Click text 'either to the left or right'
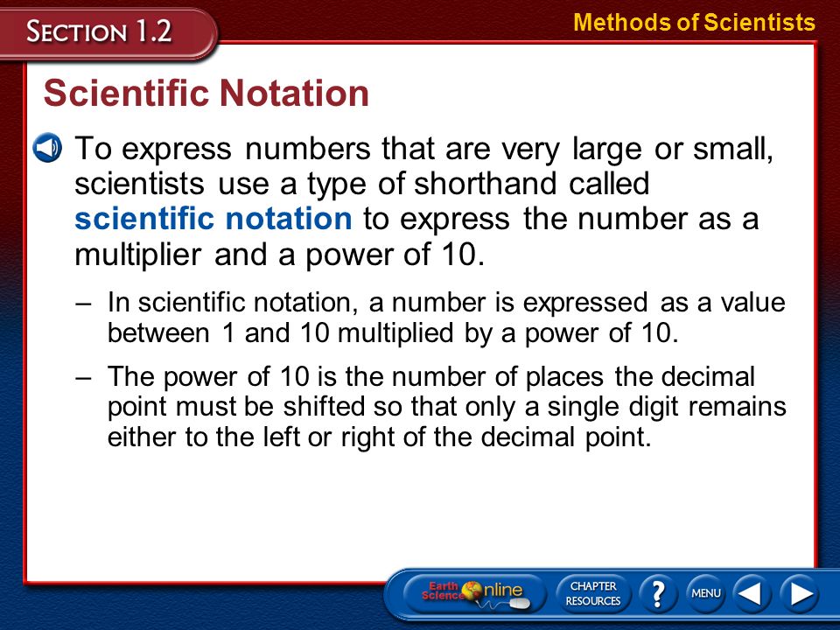Viewport: 840px width, 630px height. (253, 437)
